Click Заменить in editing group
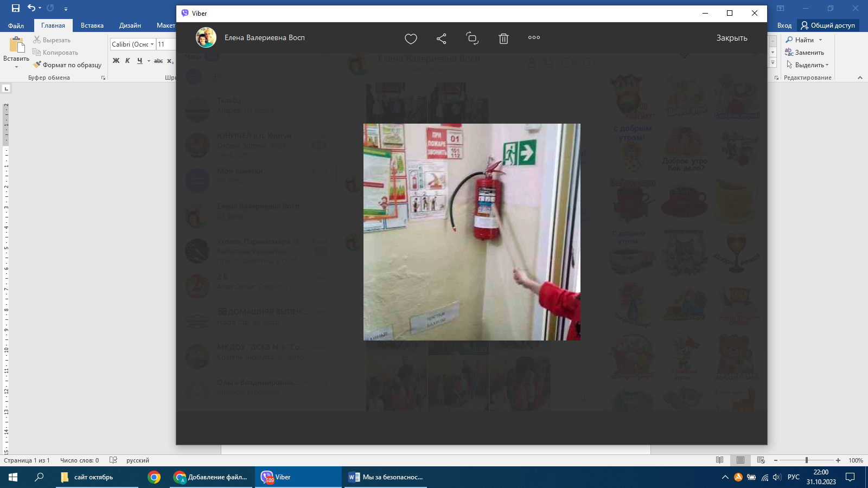868x488 pixels. pyautogui.click(x=805, y=53)
